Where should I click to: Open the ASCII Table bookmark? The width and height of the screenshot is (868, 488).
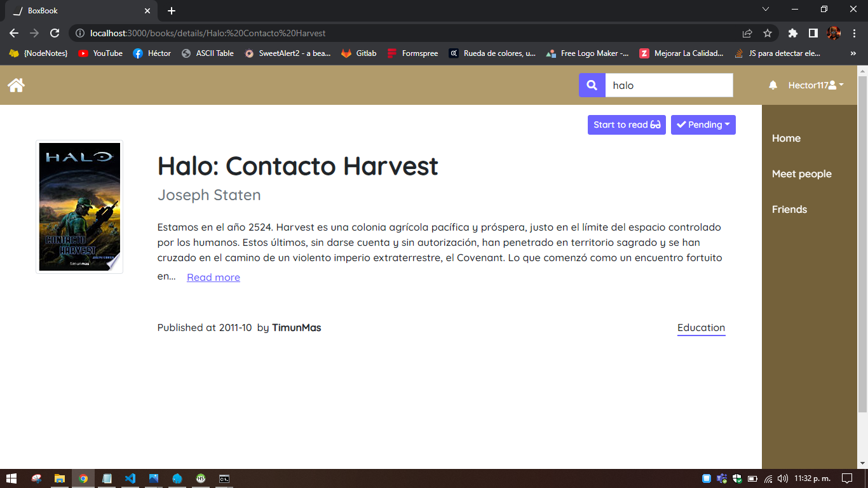pyautogui.click(x=207, y=53)
